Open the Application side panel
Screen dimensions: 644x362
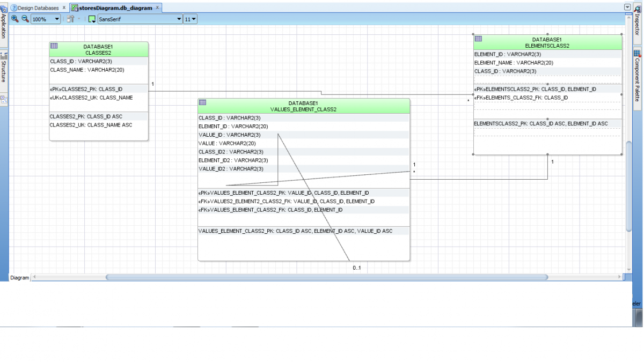[4, 26]
